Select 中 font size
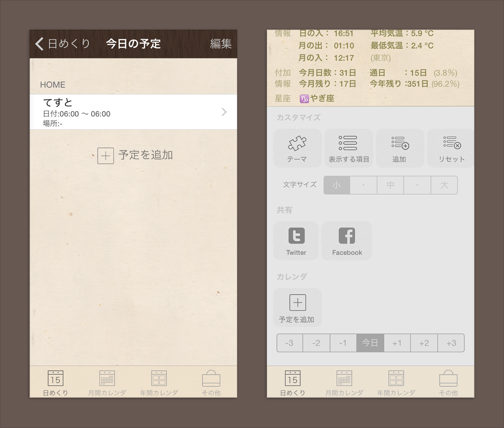The height and width of the screenshot is (428, 504). (x=390, y=185)
